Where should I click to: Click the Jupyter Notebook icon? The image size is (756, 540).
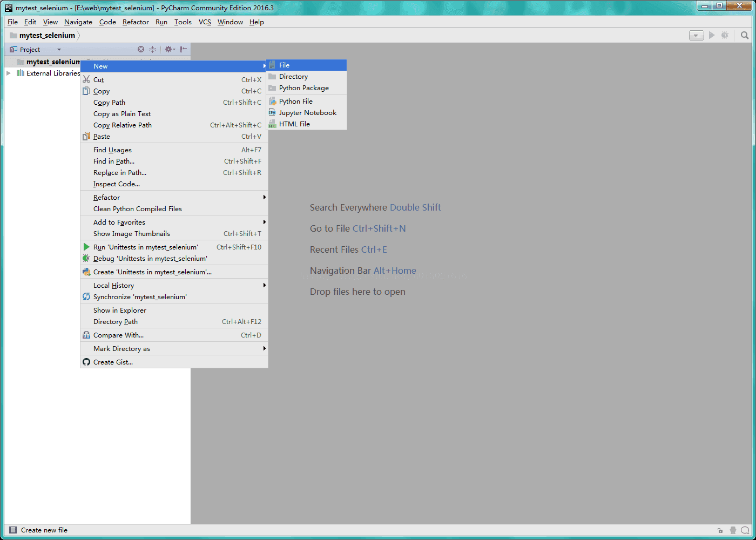coord(273,113)
